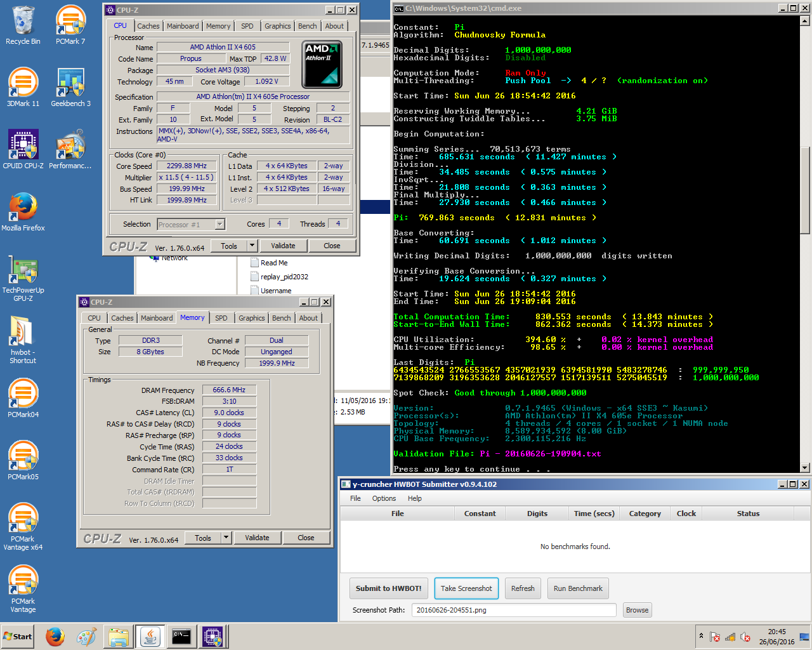Expand the Processor #1 selection dropdown
Screen dimensions: 812x650
(220, 224)
